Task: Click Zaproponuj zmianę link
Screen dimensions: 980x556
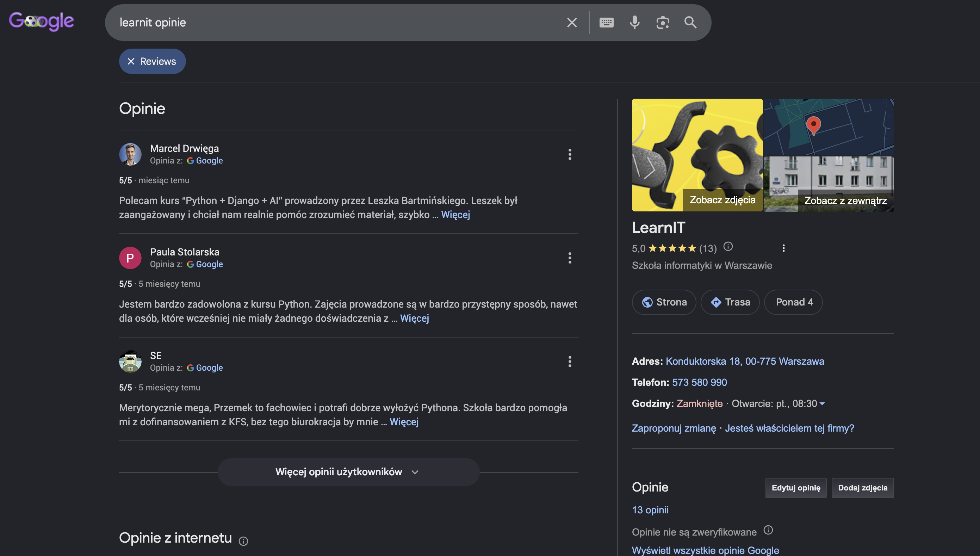Action: [674, 428]
